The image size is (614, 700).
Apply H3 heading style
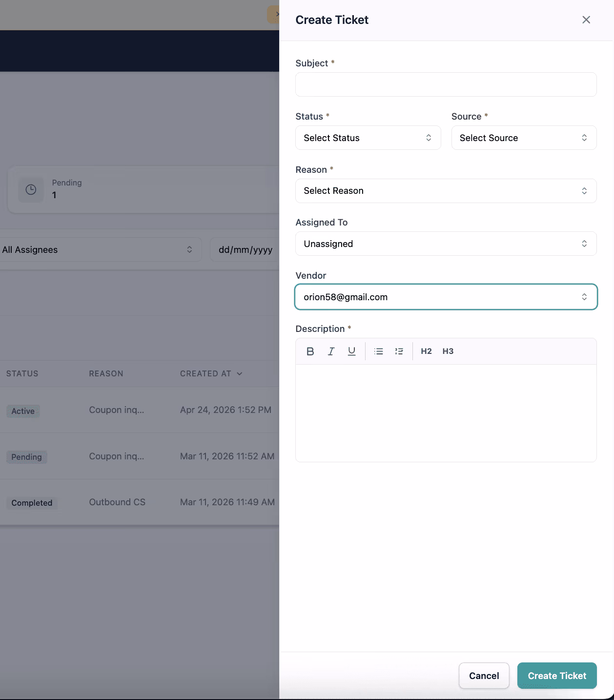448,351
